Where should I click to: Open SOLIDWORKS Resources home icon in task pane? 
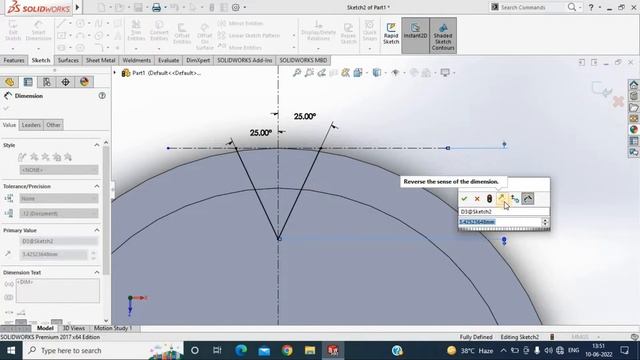coord(633,85)
